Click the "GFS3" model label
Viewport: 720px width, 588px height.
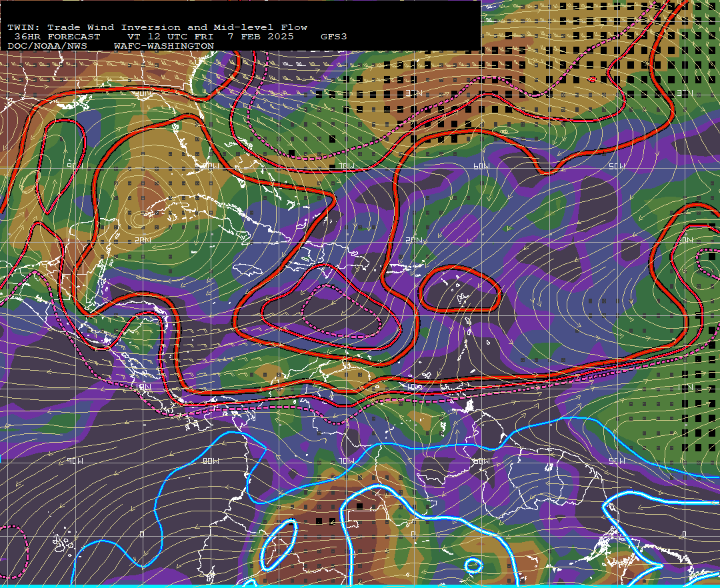tap(334, 37)
